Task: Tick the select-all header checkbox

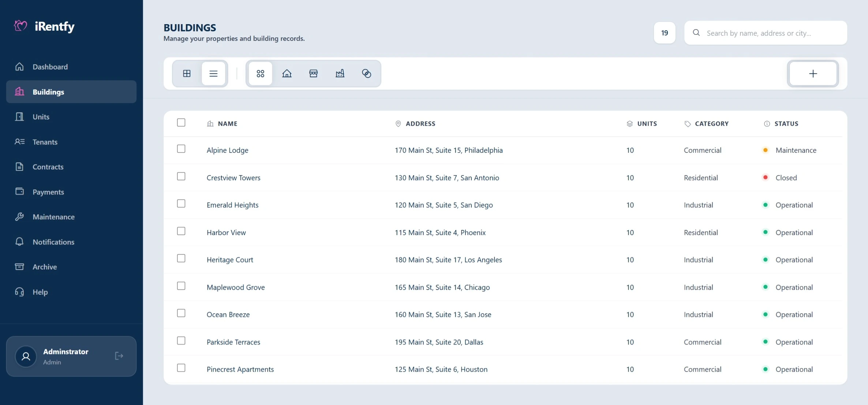Action: pyautogui.click(x=181, y=122)
